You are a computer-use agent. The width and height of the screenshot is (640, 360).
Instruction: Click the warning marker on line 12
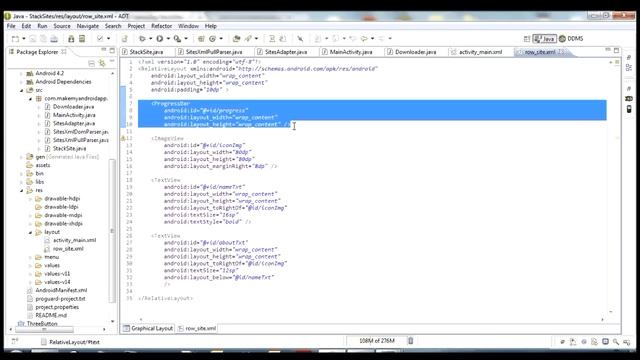tap(123, 138)
